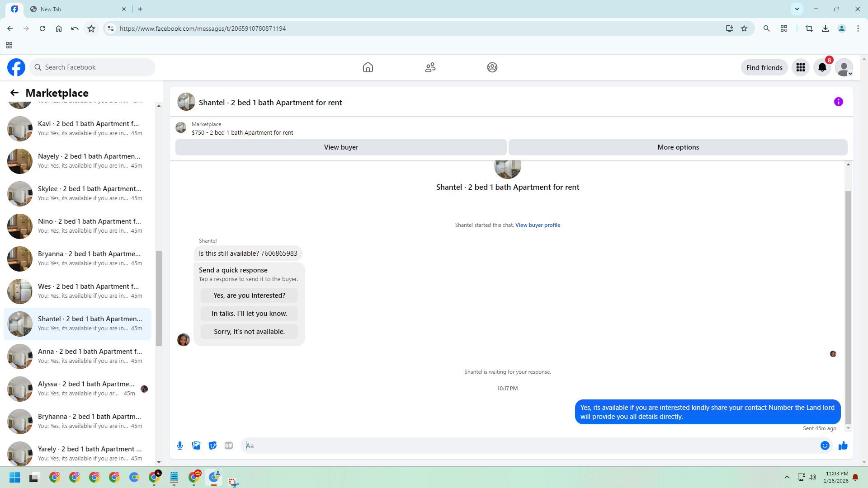Select quick response "Sorry, it's not available."
Image resolution: width=868 pixels, height=488 pixels.
(x=249, y=332)
